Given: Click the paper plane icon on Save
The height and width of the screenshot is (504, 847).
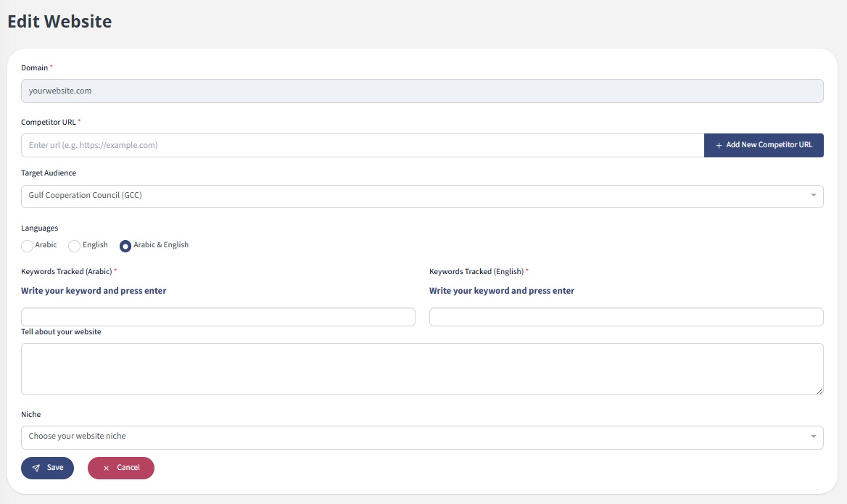Looking at the screenshot, I should (36, 468).
